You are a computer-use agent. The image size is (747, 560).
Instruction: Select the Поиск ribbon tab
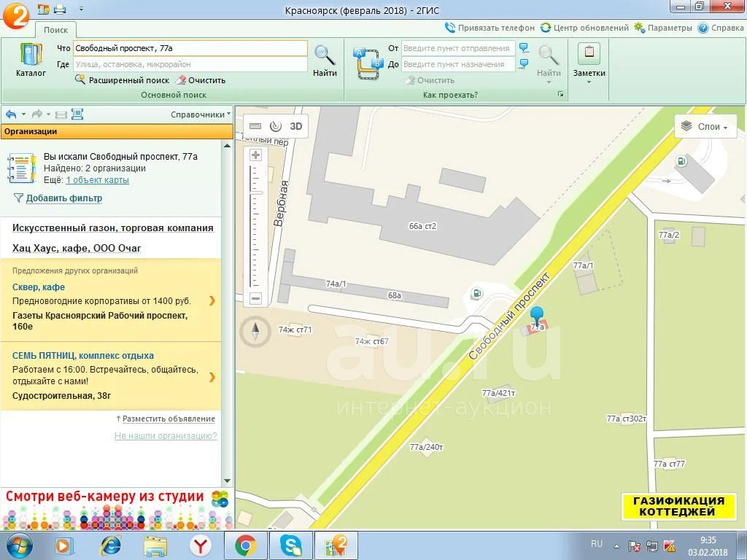[55, 29]
